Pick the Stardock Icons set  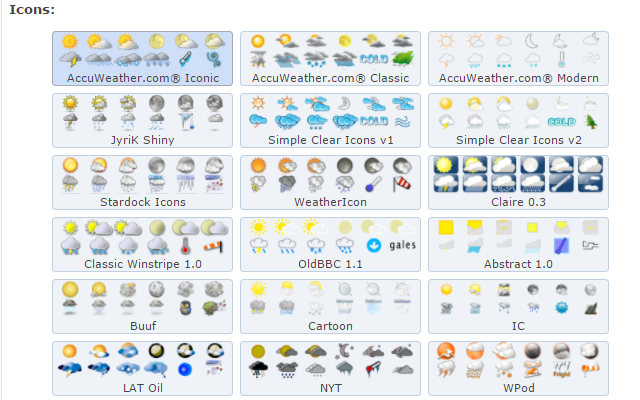point(142,182)
